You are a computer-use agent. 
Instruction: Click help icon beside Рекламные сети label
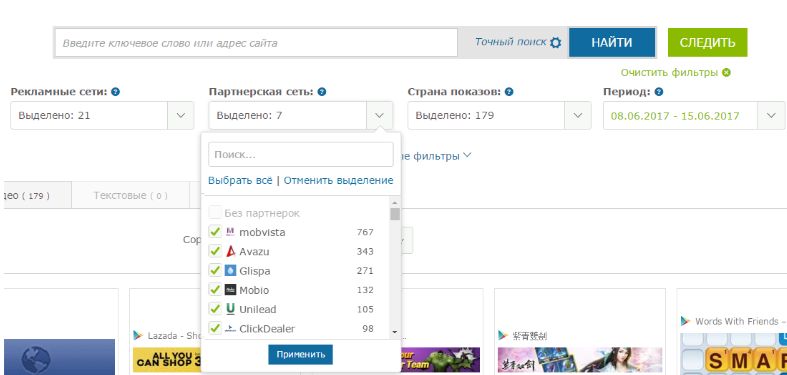116,92
